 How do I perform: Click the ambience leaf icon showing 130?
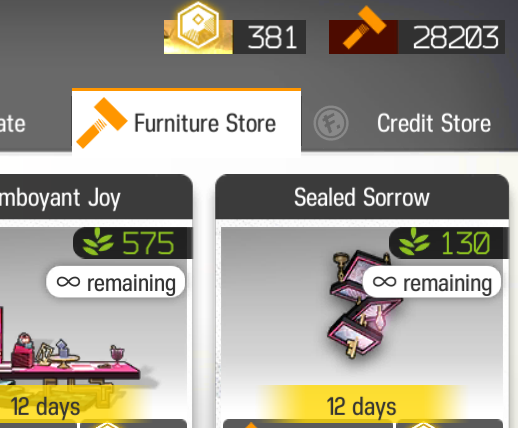tap(414, 242)
